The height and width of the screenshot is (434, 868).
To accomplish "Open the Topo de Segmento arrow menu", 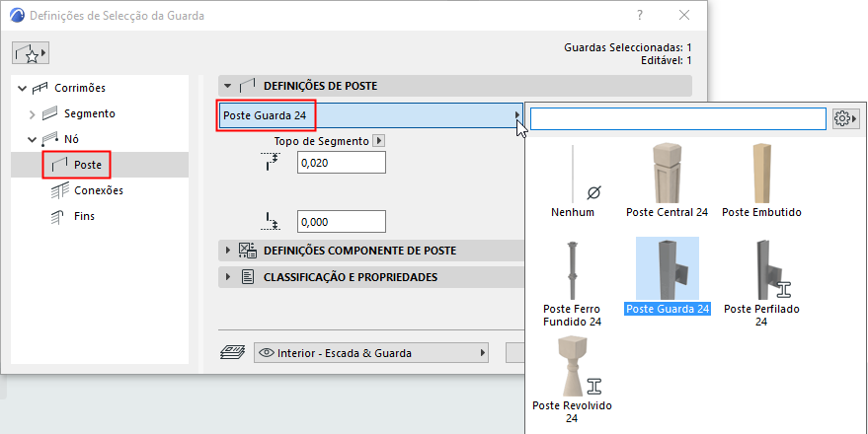I will tap(378, 141).
